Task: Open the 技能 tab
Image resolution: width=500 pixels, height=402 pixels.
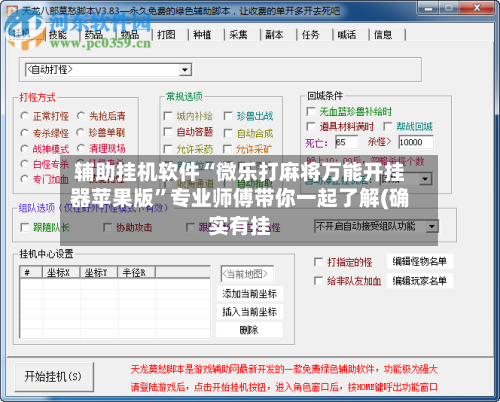Action: [x=58, y=35]
